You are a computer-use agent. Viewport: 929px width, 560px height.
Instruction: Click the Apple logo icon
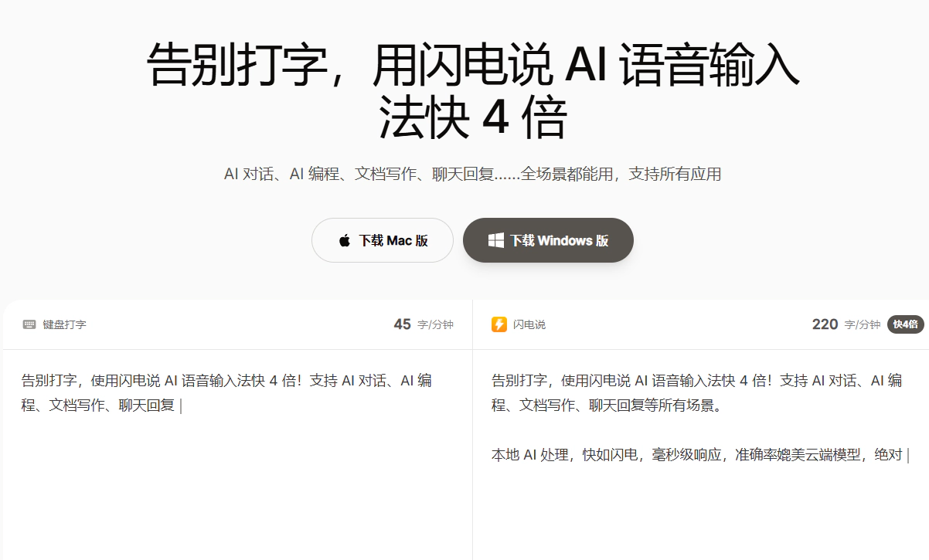(345, 241)
